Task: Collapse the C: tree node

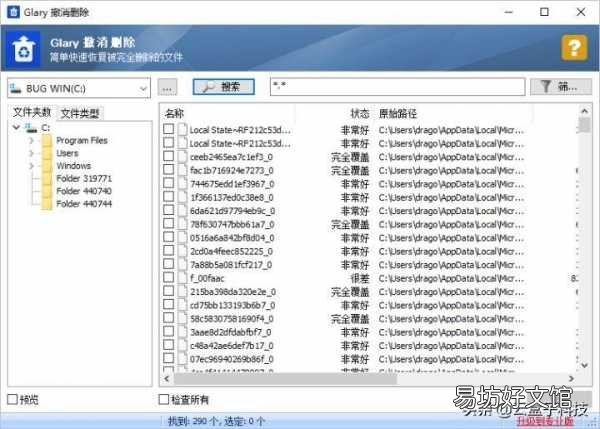Action: 16,127
